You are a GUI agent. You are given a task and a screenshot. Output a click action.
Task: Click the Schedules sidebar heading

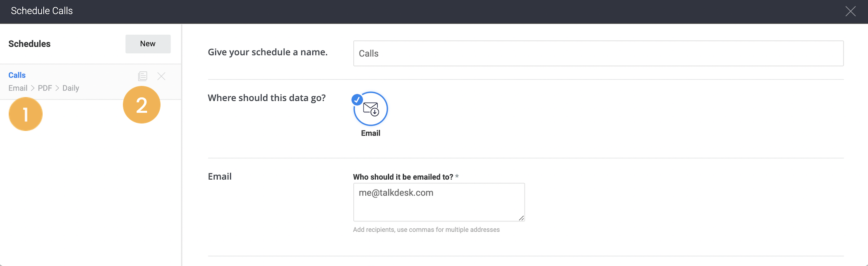(x=29, y=44)
